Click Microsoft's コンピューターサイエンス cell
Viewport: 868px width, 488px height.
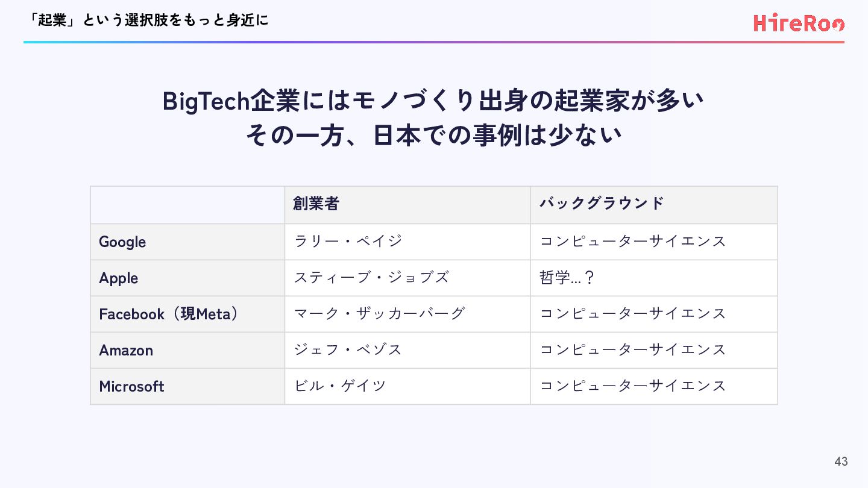pos(654,386)
